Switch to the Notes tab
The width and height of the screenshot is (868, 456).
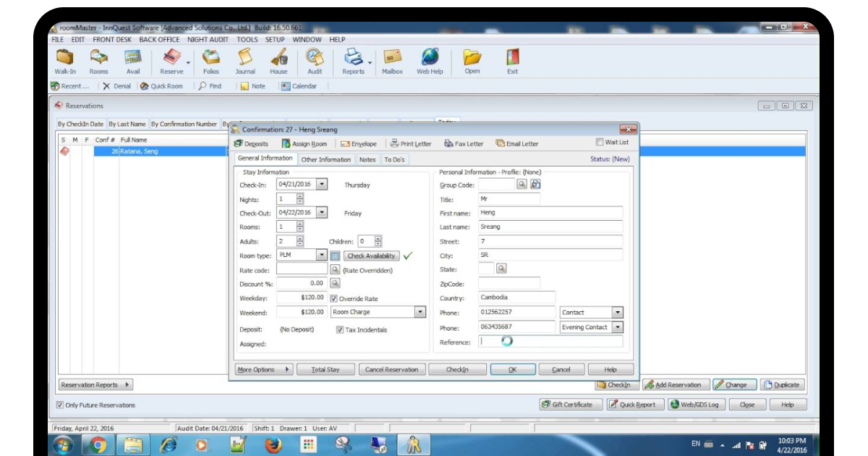(x=367, y=159)
